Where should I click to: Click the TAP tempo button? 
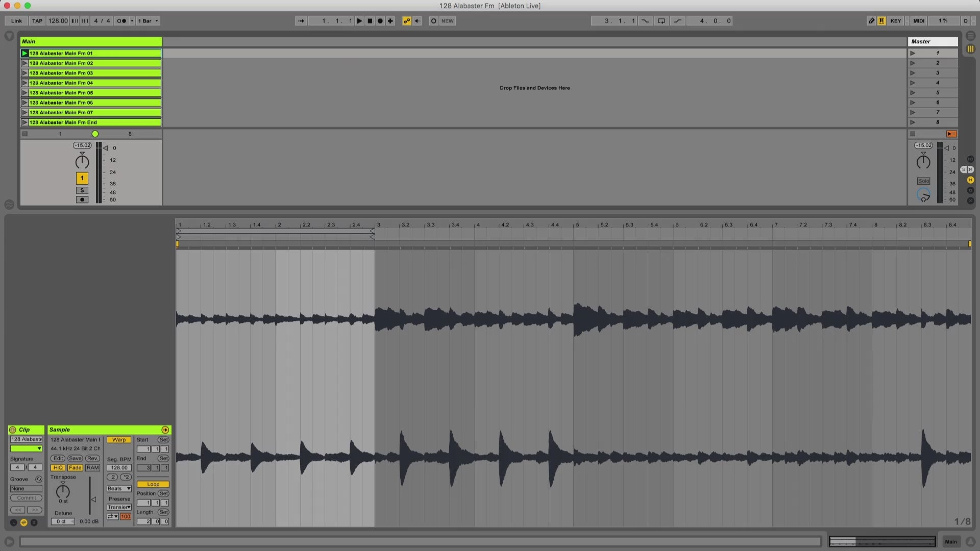[37, 21]
